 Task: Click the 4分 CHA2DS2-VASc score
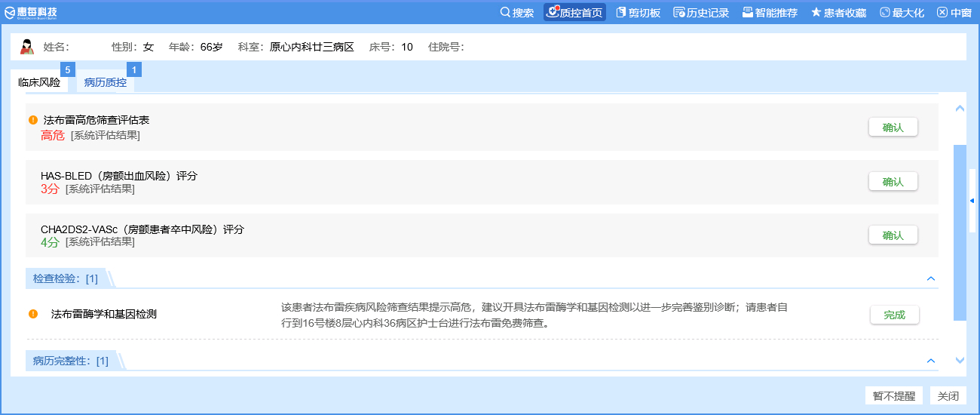(50, 242)
